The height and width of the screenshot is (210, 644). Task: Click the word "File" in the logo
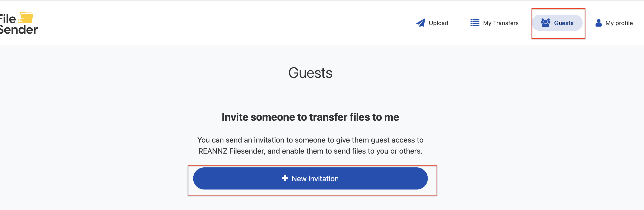8,19
